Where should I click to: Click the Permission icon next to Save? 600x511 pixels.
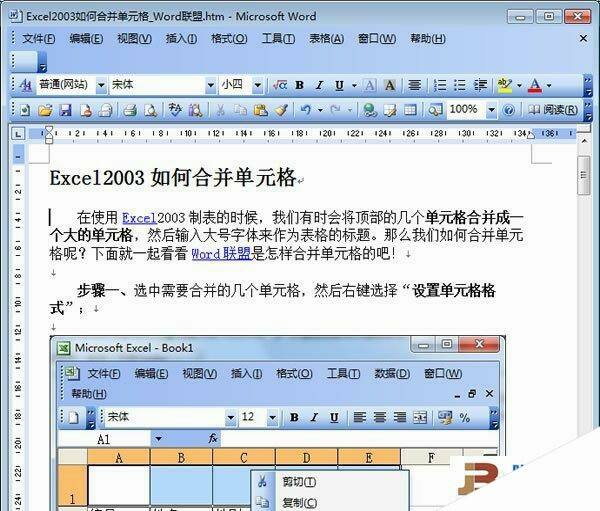click(x=86, y=111)
